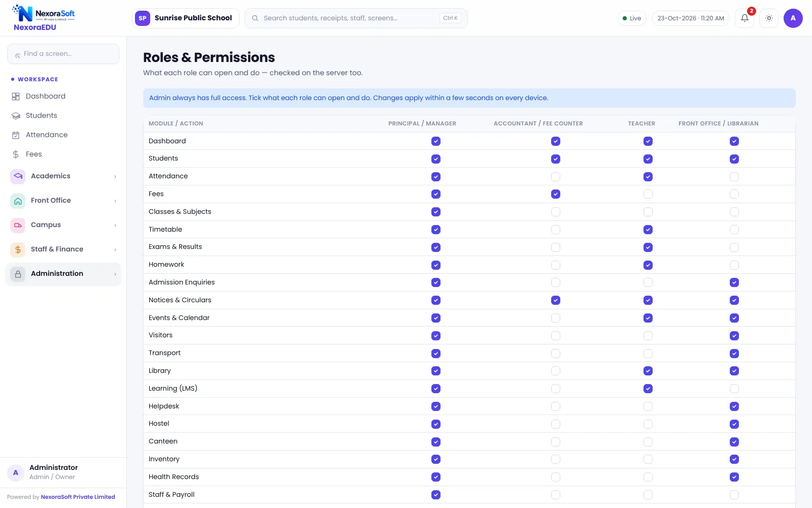Enable Learning (LMS) for Front Office / Librarian
This screenshot has height=508, width=812.
(734, 389)
